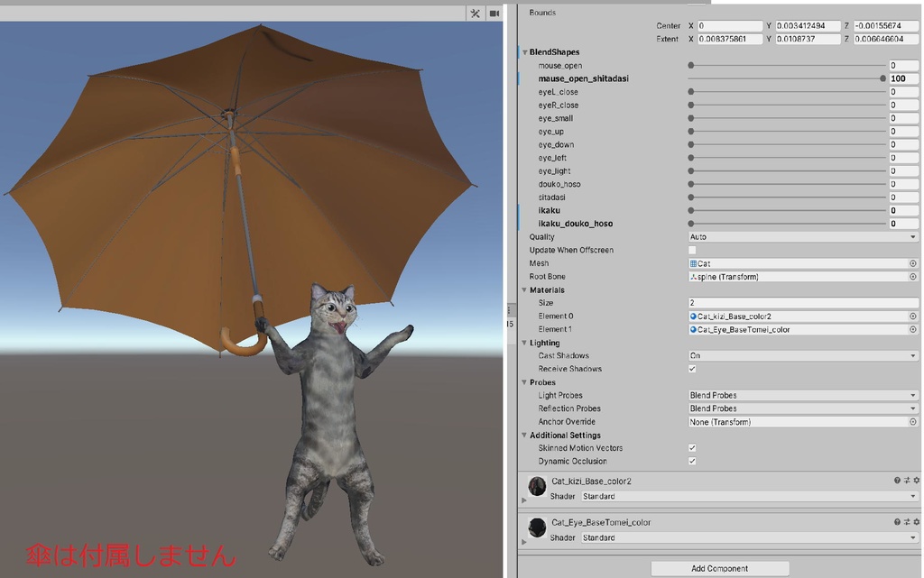Open the Light Probes dropdown
Screen dimensions: 924x578
801,394
